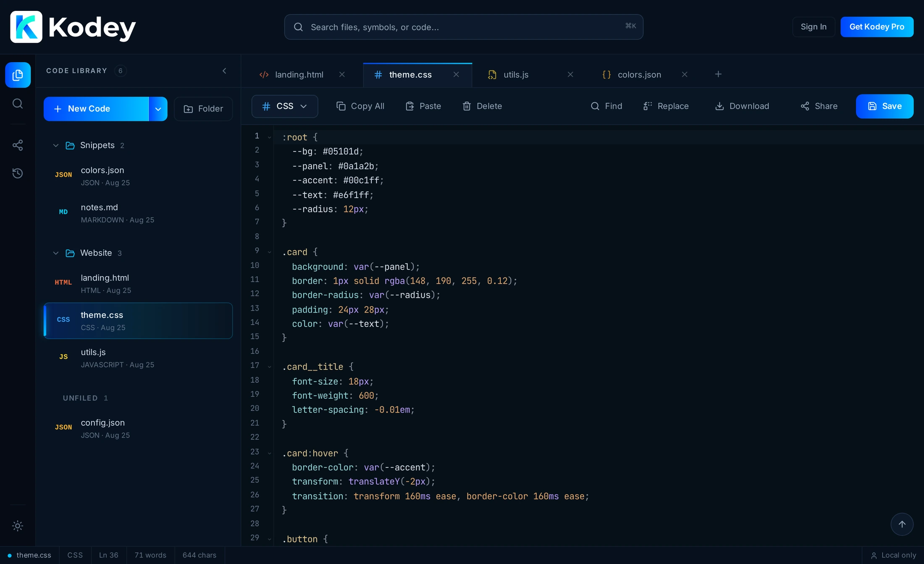
Task: Fold the .button block at line 29
Action: coord(269,539)
